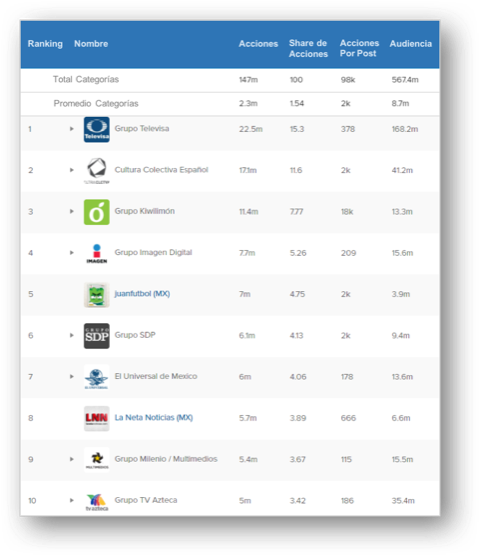The width and height of the screenshot is (480, 556).
Task: Click the El Universal de Mexico name
Action: [156, 376]
